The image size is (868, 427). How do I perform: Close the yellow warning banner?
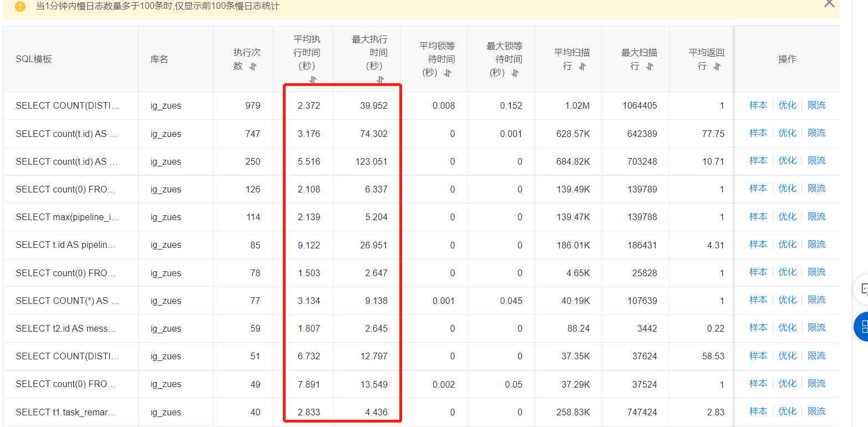click(829, 3)
